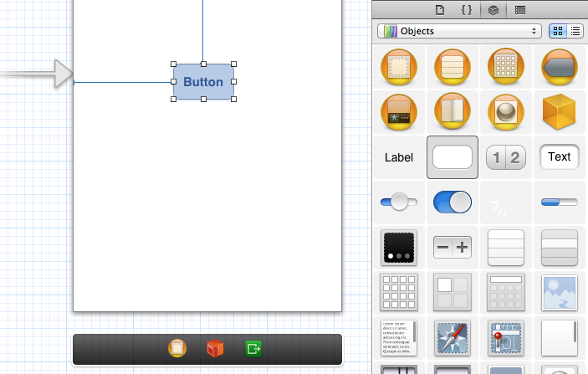Select the View Controller object in library

click(x=399, y=68)
